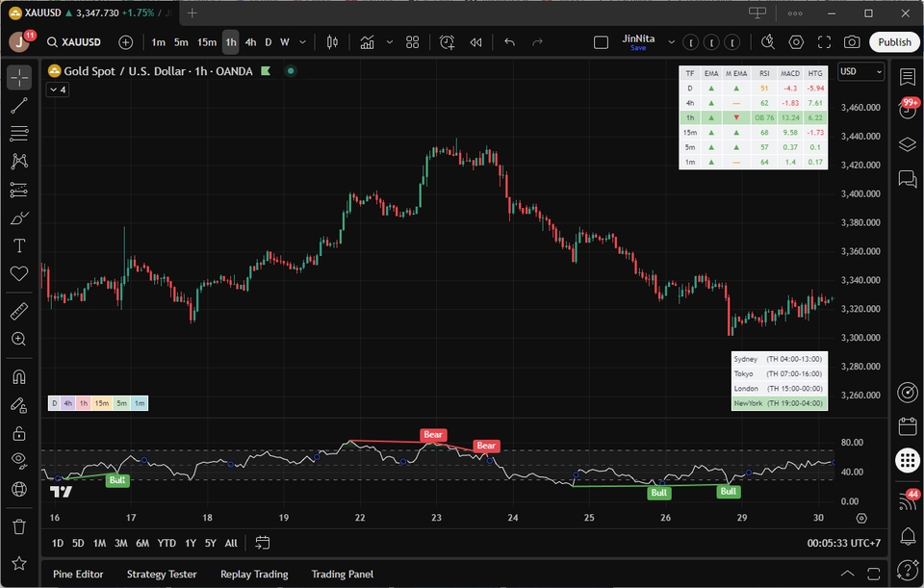Click the Publish button

(894, 42)
